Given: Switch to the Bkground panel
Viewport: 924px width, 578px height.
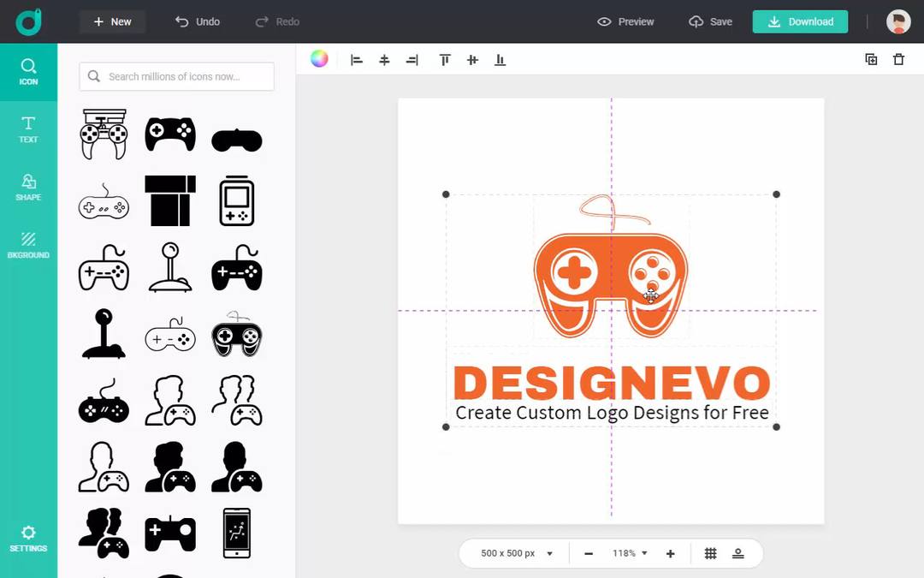Looking at the screenshot, I should point(28,246).
